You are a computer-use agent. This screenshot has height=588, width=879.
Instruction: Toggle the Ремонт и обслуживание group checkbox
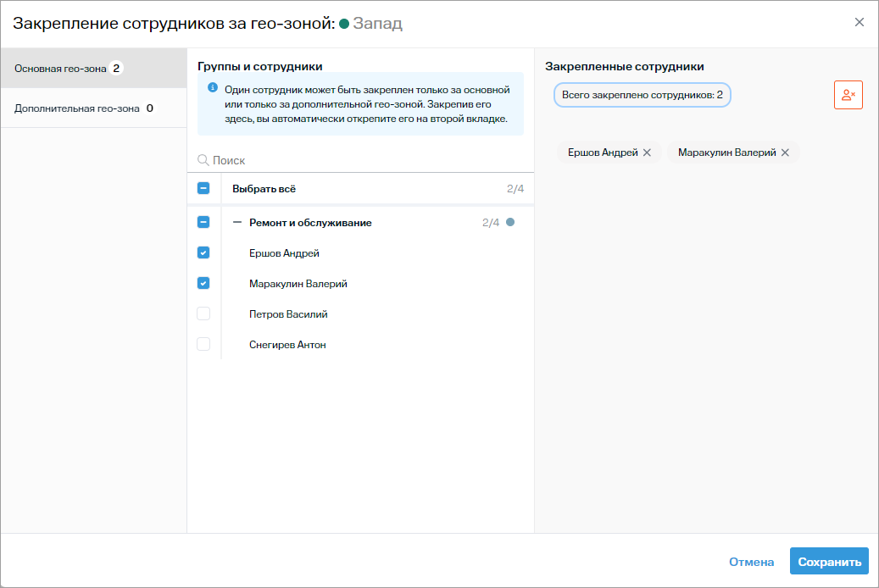203,223
